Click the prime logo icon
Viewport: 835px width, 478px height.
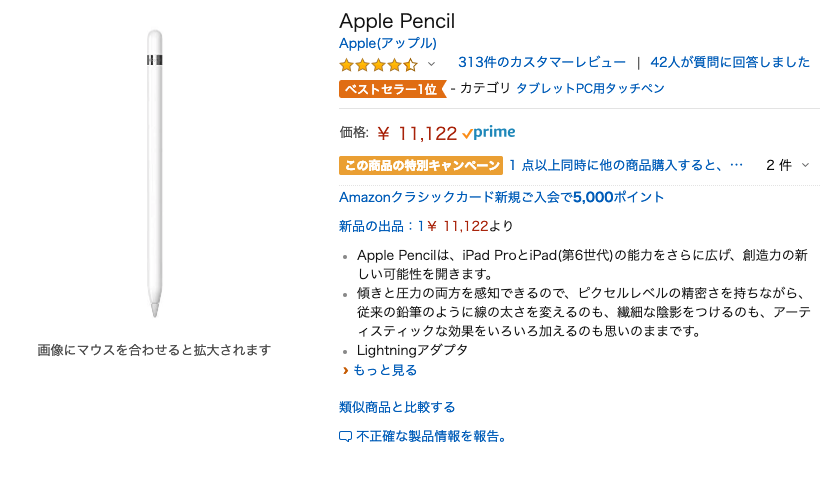click(489, 132)
